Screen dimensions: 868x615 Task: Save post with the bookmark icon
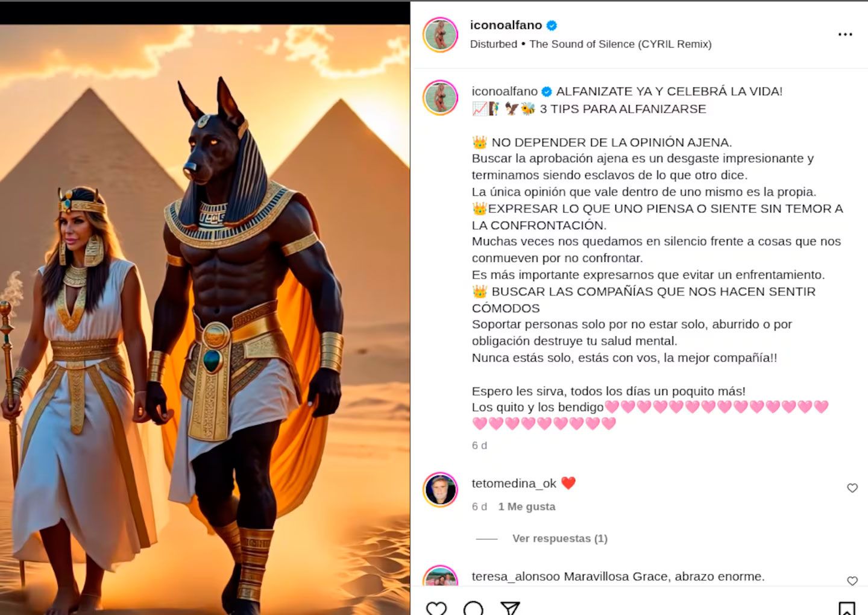tap(847, 608)
